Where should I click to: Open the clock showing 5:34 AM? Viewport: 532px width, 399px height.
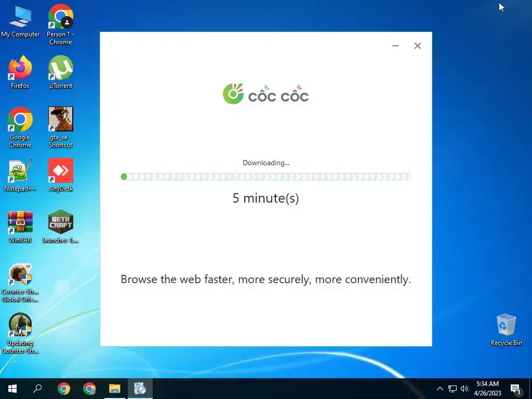487,389
